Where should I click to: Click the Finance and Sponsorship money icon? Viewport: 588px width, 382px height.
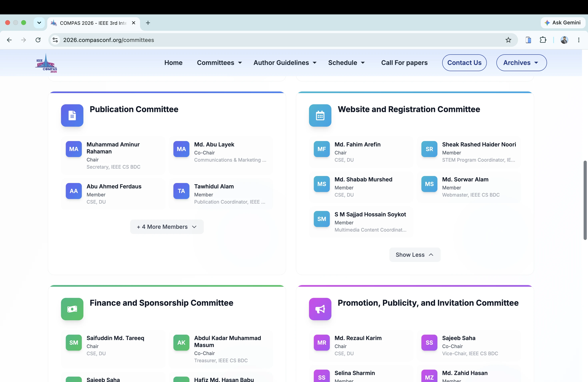[x=72, y=309]
